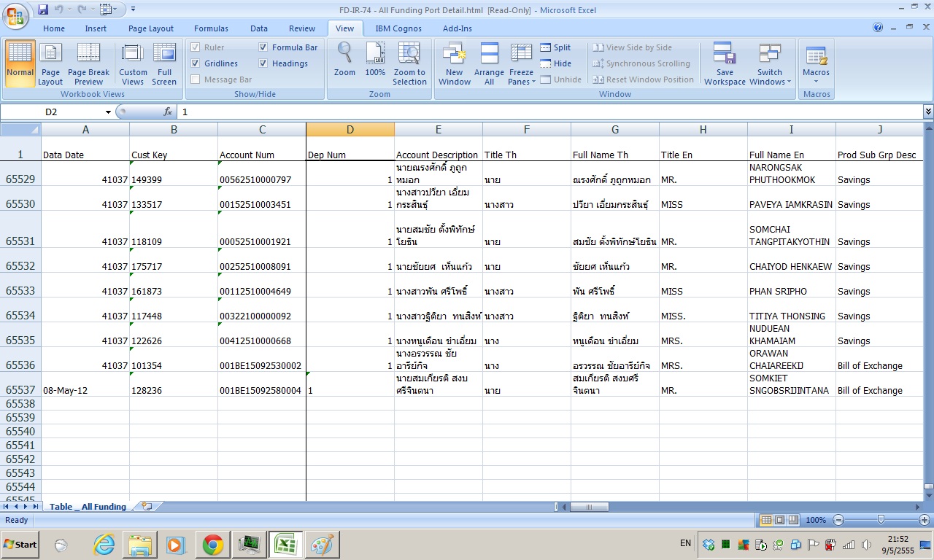Save workbook from Quick Access Toolbar

point(43,9)
